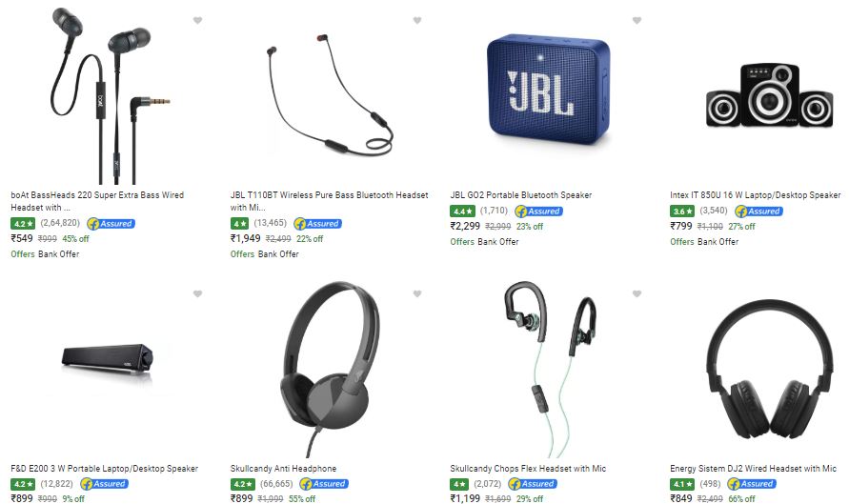The image size is (849, 504).
Task: Open Energy Sistem DJ2 Wired Headset link
Action: 753,468
